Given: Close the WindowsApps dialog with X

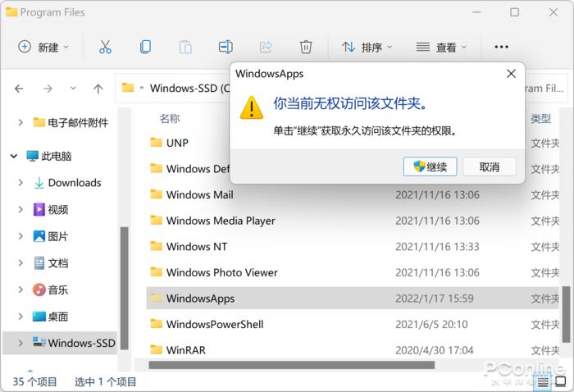Looking at the screenshot, I should pyautogui.click(x=511, y=74).
